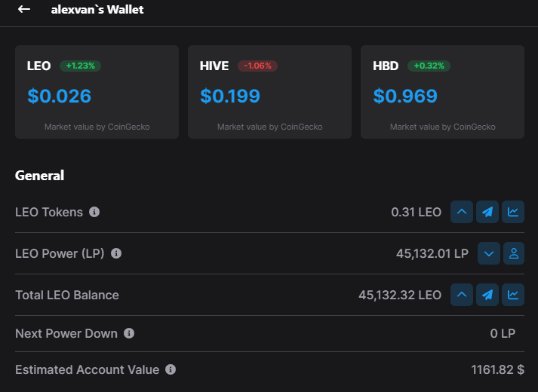Show info for Estimated Account Value
Image resolution: width=538 pixels, height=392 pixels.
click(171, 369)
